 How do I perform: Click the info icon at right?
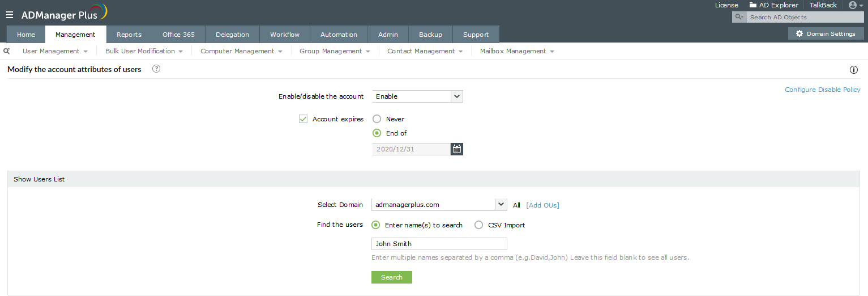854,70
